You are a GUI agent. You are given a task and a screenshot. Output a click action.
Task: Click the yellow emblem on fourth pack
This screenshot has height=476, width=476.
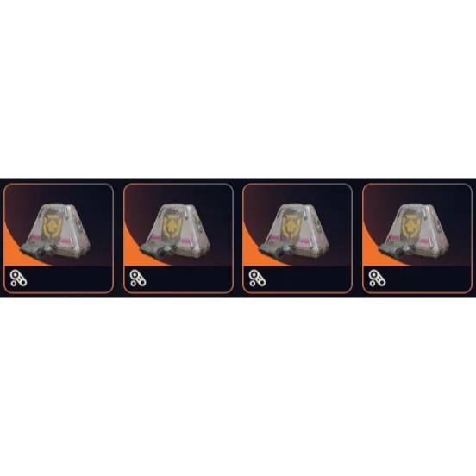click(411, 227)
